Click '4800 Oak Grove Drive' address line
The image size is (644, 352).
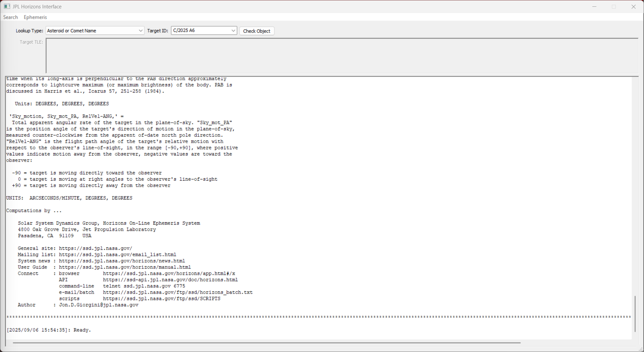[x=87, y=230]
